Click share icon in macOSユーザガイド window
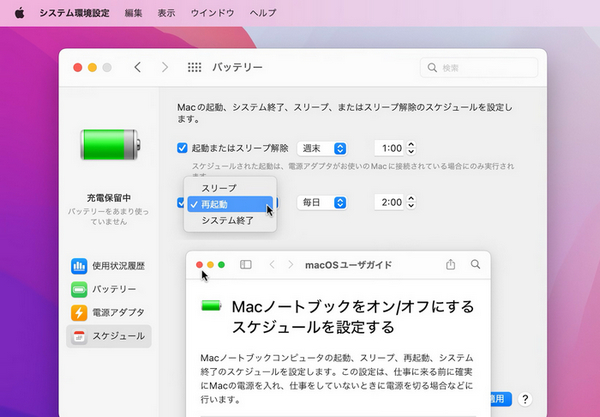The height and width of the screenshot is (417, 600). [451, 264]
